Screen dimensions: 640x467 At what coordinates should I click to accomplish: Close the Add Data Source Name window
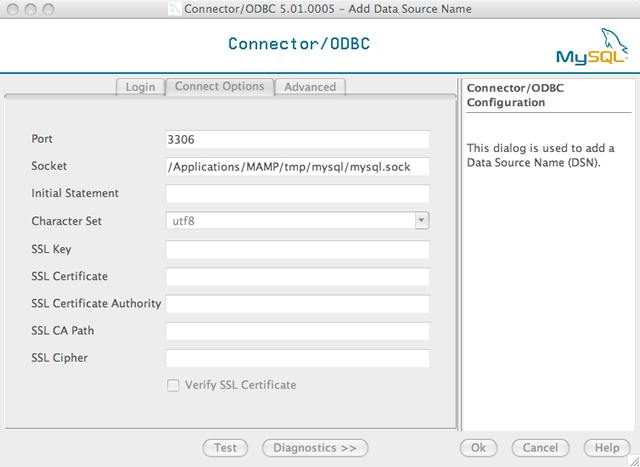[13, 9]
